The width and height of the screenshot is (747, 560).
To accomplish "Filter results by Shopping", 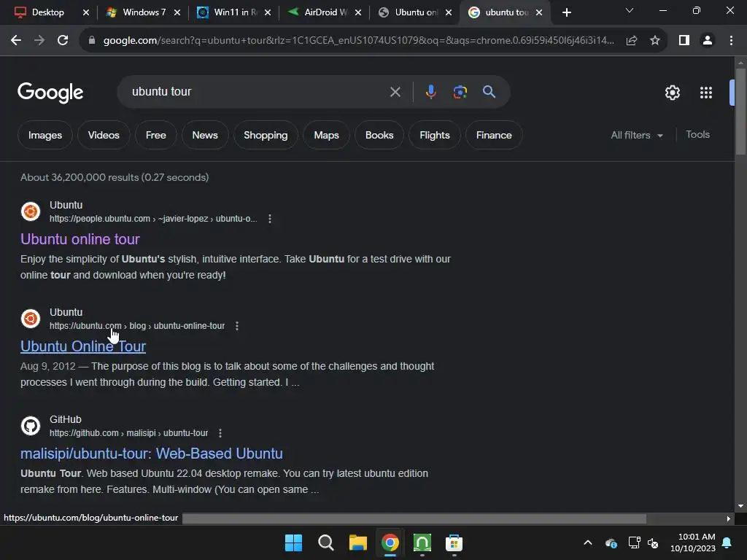I will [x=266, y=135].
